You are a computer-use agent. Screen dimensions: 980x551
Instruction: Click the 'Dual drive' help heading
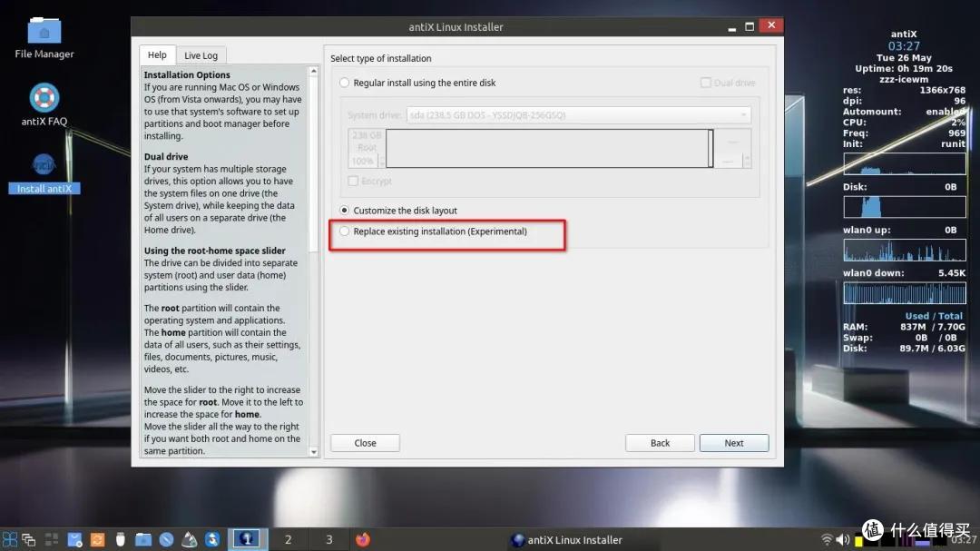point(166,157)
